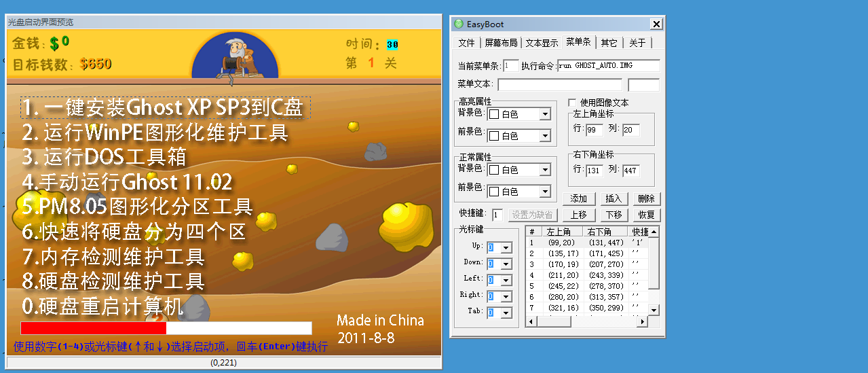Image resolution: width=868 pixels, height=373 pixels.
Task: Switch to the 屏幕布局 tab
Action: point(501,43)
